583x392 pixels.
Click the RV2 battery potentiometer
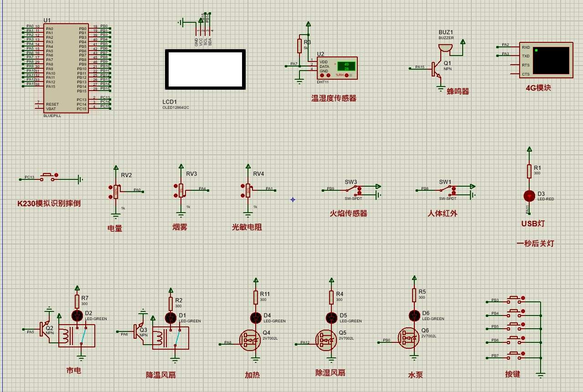[116, 192]
